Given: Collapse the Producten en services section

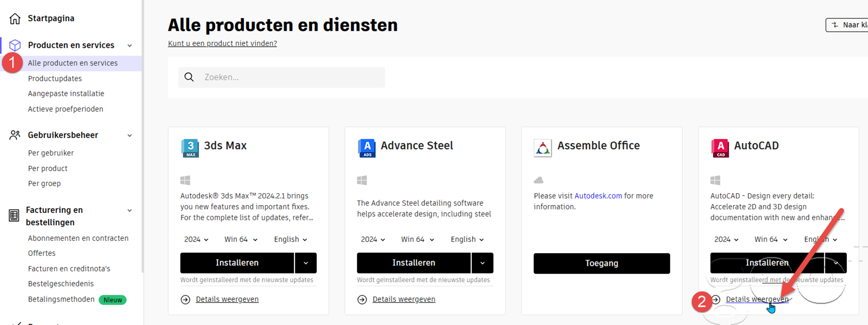Looking at the screenshot, I should coord(130,45).
